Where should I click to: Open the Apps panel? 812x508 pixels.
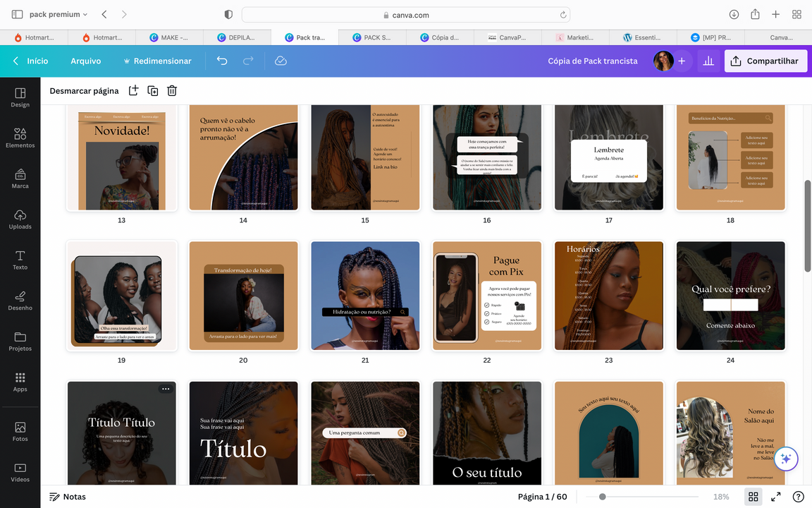point(20,382)
